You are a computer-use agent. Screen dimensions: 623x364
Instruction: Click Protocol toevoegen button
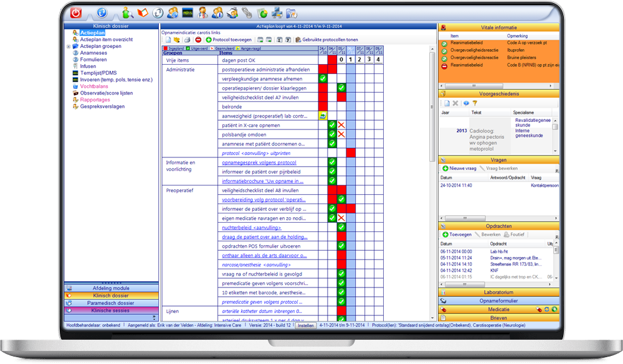(229, 40)
